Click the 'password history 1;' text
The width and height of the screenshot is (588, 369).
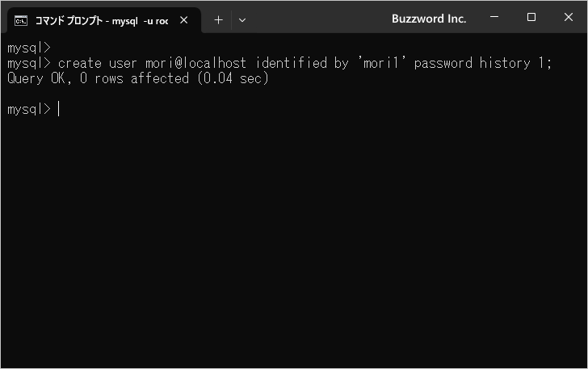[x=483, y=63]
